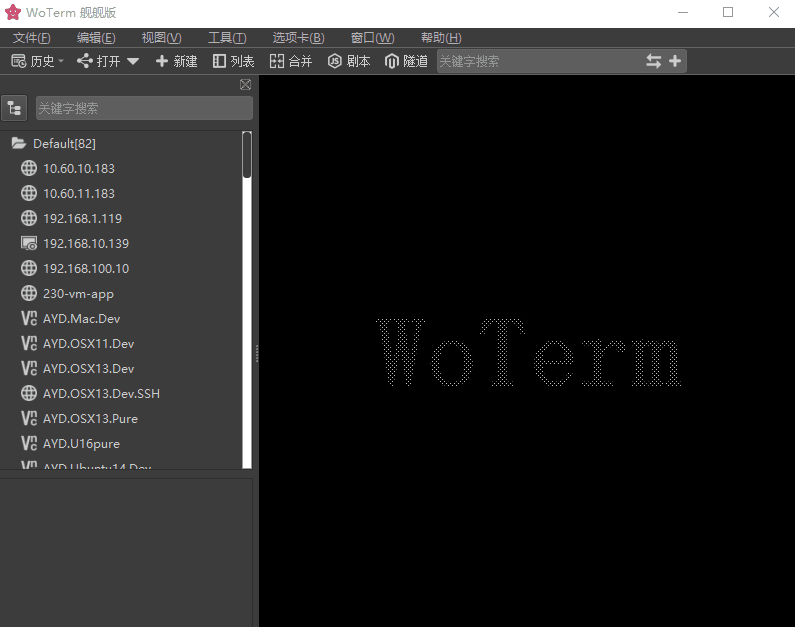Image resolution: width=795 pixels, height=627 pixels.
Task: Click the VNC icon beside AYD.OSX11.Dev
Action: pos(29,343)
